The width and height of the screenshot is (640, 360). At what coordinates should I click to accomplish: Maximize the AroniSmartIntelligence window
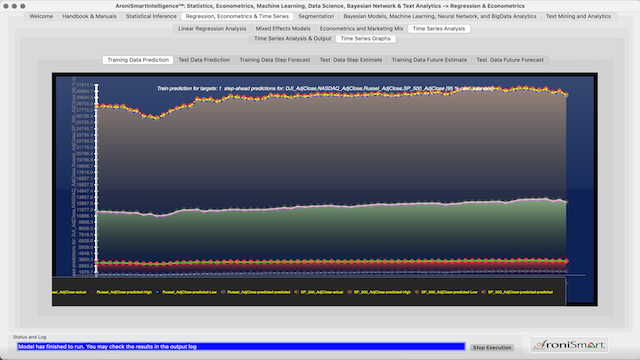(x=23, y=6)
